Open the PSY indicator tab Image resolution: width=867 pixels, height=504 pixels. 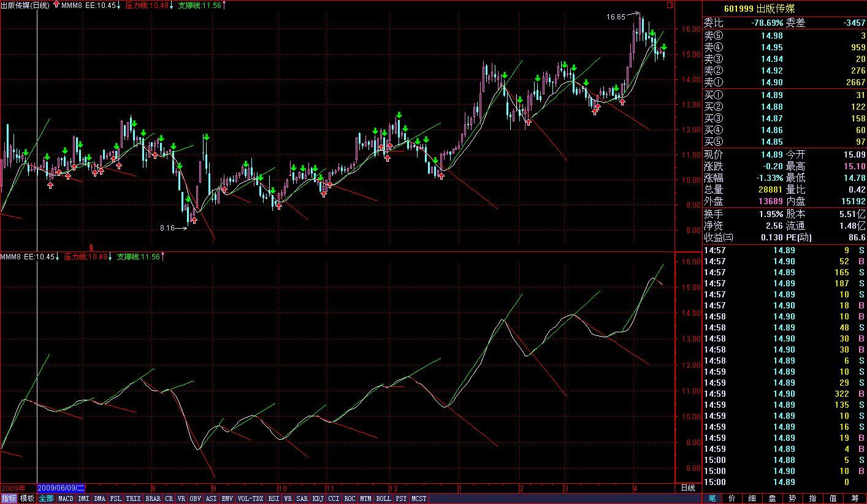click(x=402, y=499)
